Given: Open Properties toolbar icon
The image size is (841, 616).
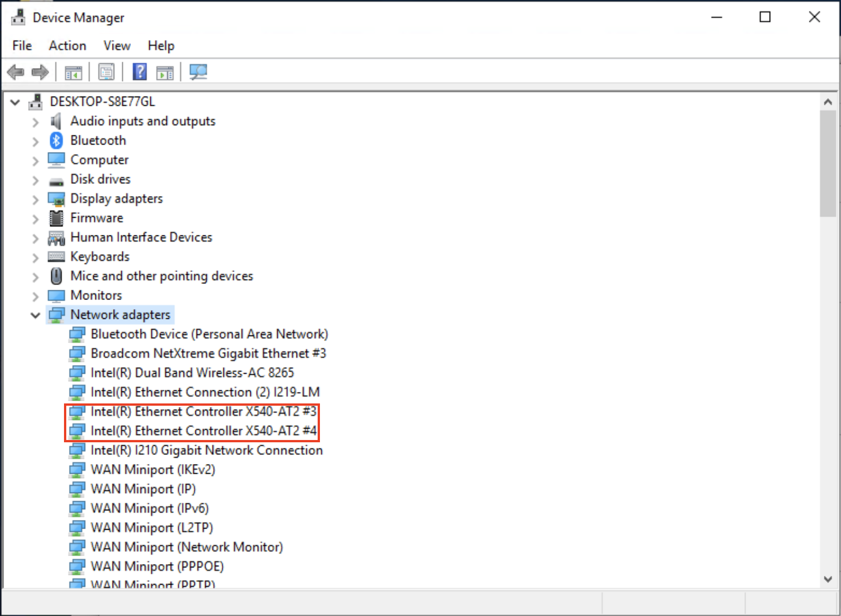Looking at the screenshot, I should click(x=106, y=73).
